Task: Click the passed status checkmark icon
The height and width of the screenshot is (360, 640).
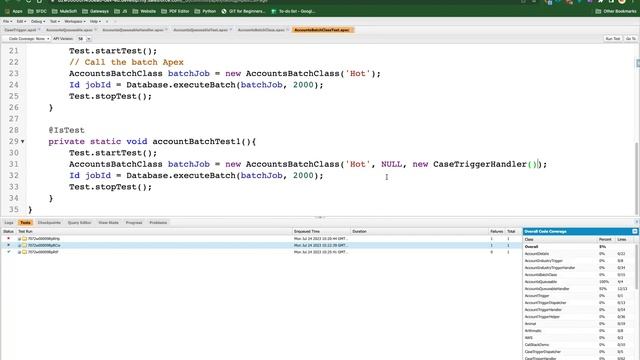Action: (x=8, y=252)
